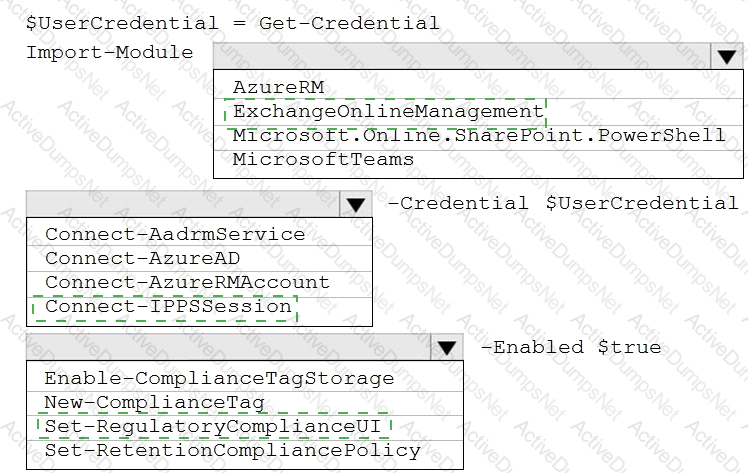Viewport: 748px width, 473px height.
Task: Expand the -Credential cmdlet dropdown arrow
Action: [354, 204]
